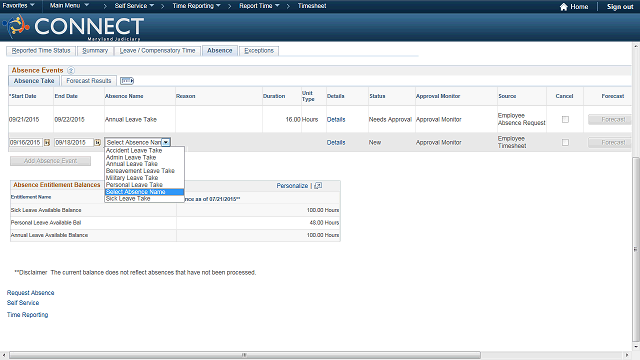
Task: Click Sick Leave Available Balance row
Action: pos(175,210)
